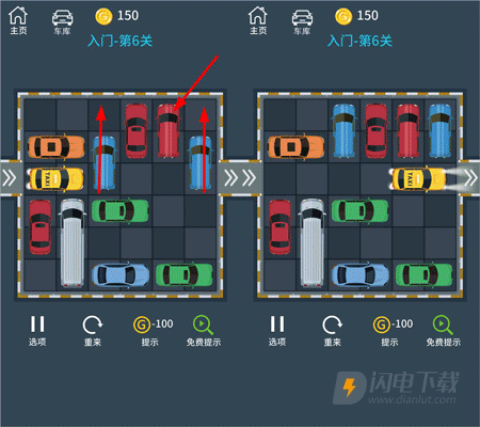
Task: Use the 100-coin hint in left panel
Action: pyautogui.click(x=153, y=331)
